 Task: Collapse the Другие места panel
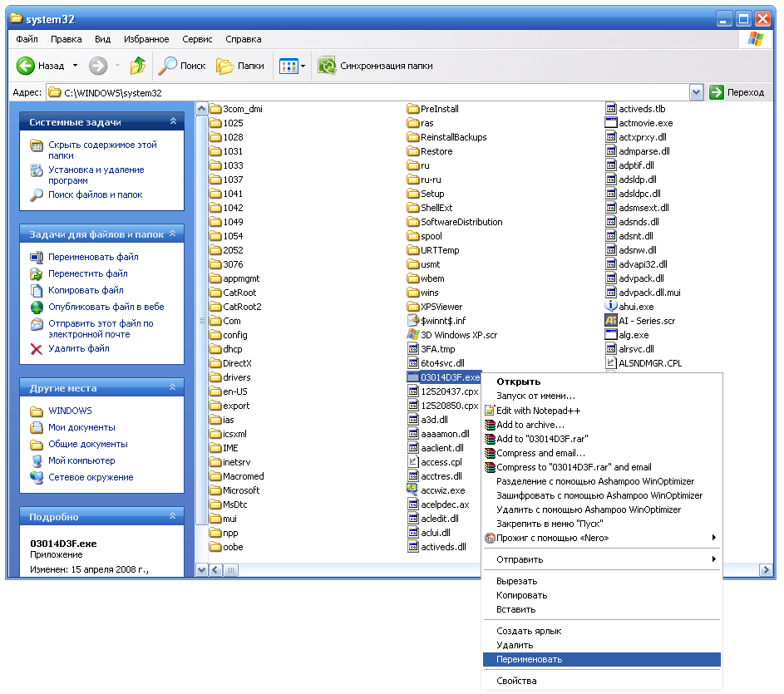click(173, 387)
